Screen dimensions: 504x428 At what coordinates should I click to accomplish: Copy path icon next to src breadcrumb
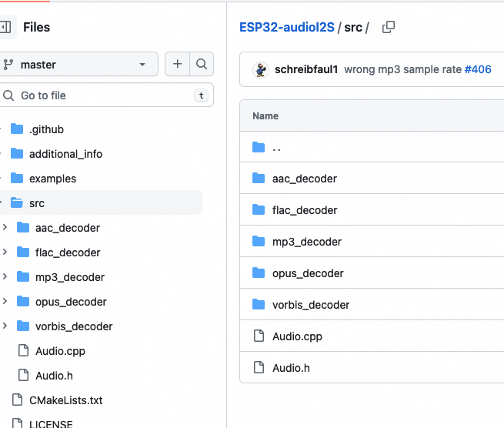389,27
